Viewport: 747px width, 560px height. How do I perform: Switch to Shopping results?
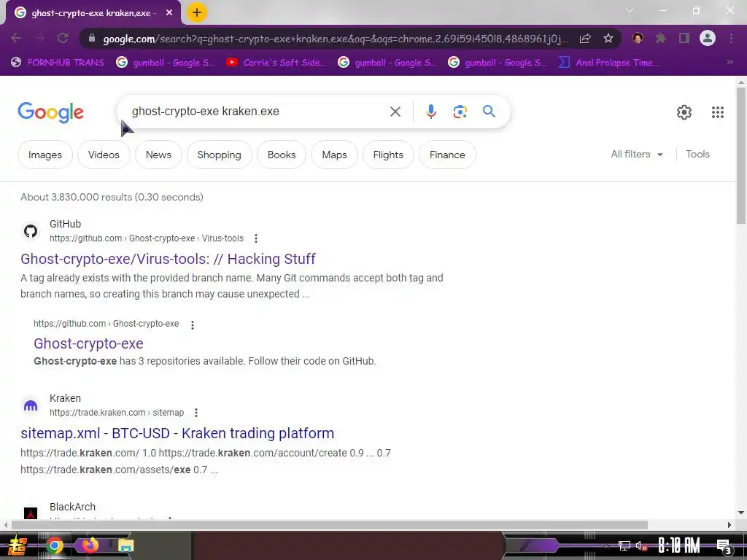coord(219,155)
